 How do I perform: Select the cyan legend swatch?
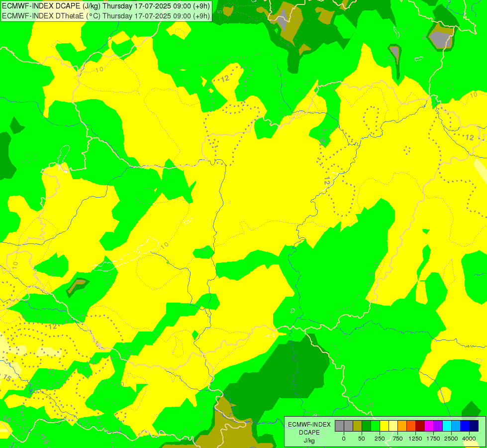point(447,426)
